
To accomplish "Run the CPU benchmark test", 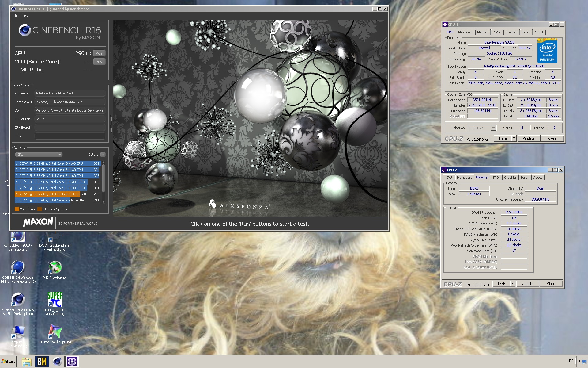I will [99, 53].
